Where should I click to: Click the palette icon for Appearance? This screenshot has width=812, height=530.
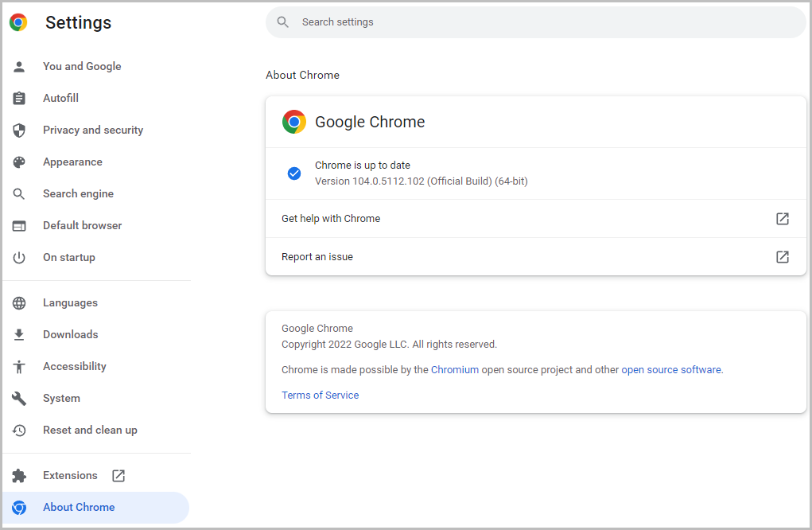click(x=19, y=162)
